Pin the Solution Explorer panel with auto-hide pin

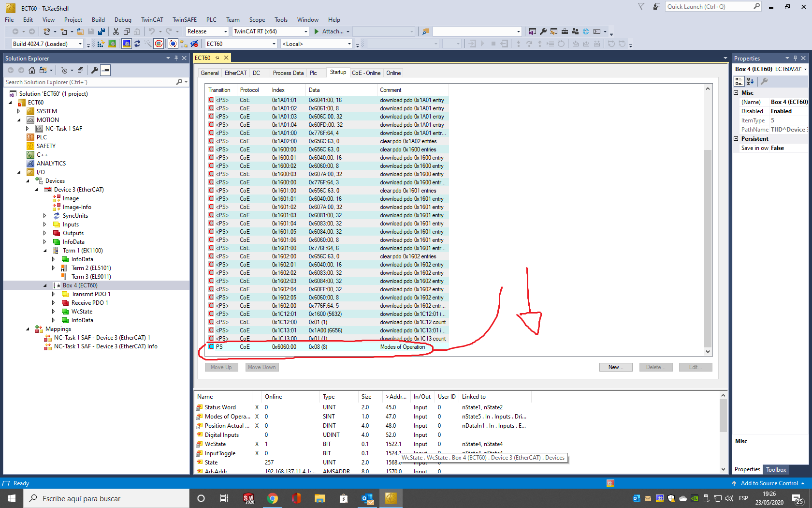tap(176, 58)
